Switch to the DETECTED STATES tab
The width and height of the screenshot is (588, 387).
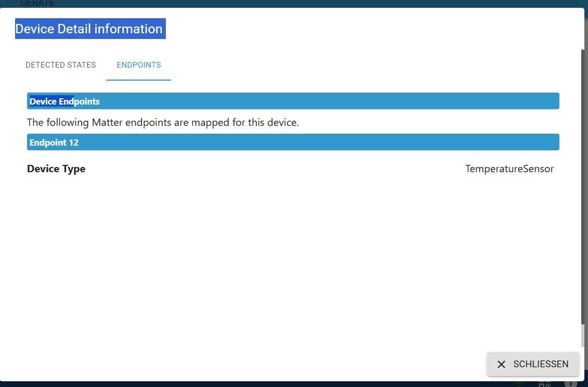(x=60, y=65)
